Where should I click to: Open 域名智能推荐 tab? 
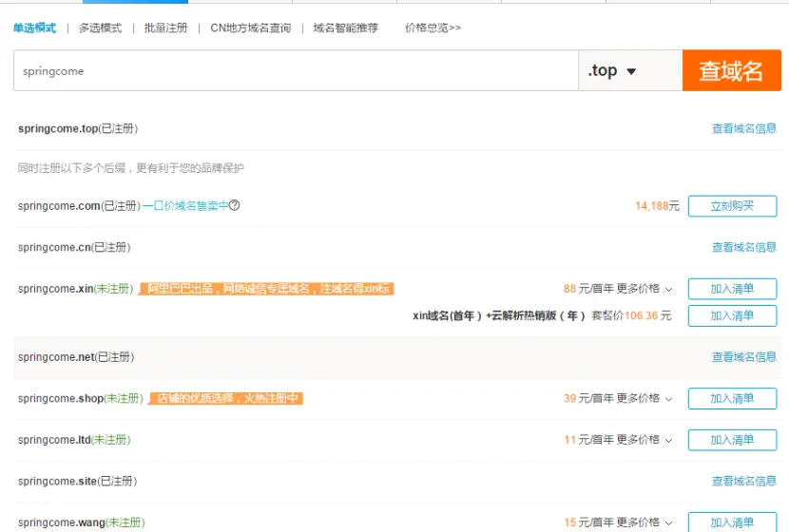click(x=346, y=28)
